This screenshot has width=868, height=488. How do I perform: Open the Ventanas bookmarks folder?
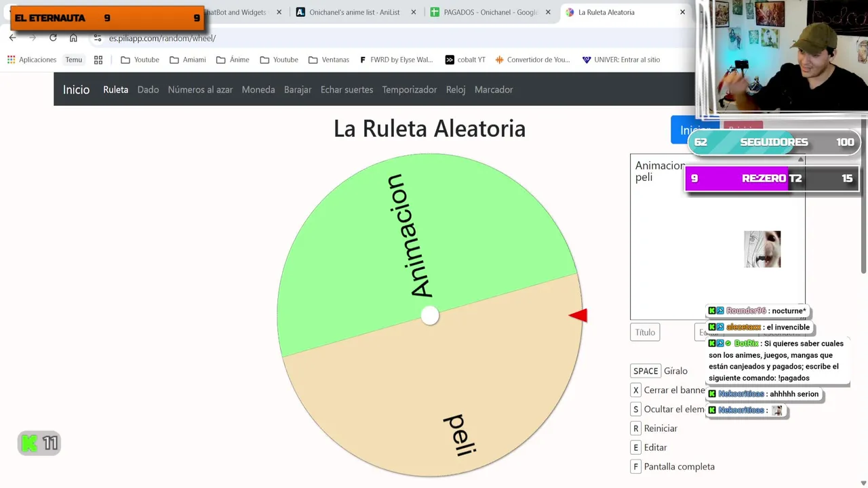(x=329, y=60)
